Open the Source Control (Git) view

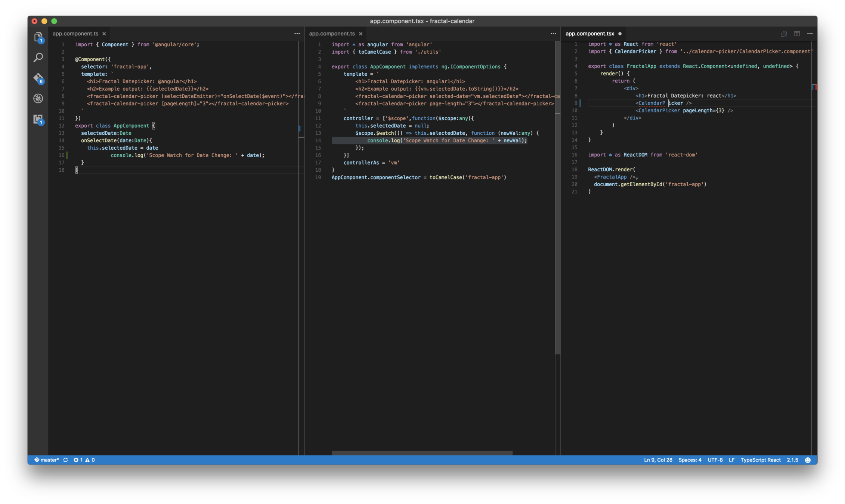point(38,78)
